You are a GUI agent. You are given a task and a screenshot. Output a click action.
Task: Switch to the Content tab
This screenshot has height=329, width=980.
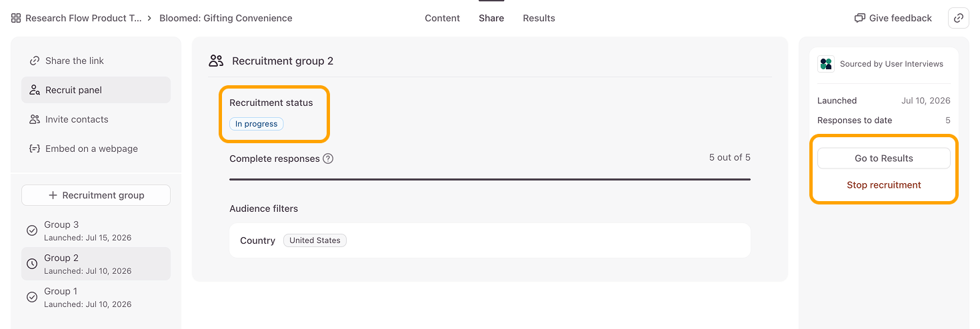click(x=442, y=18)
